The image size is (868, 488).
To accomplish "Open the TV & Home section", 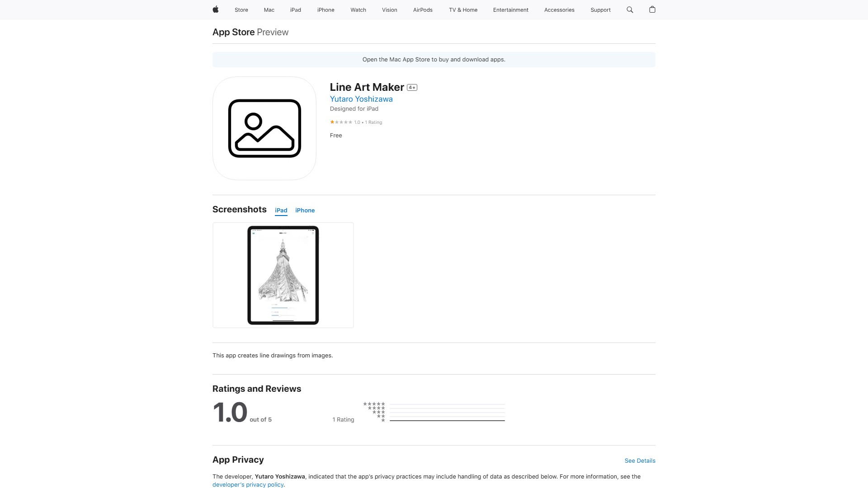I will click(x=462, y=9).
